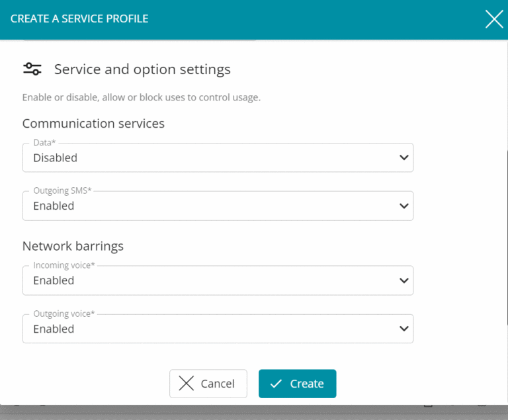Image resolution: width=508 pixels, height=420 pixels.
Task: Click the X icon inside the Cancel button
Action: click(187, 384)
